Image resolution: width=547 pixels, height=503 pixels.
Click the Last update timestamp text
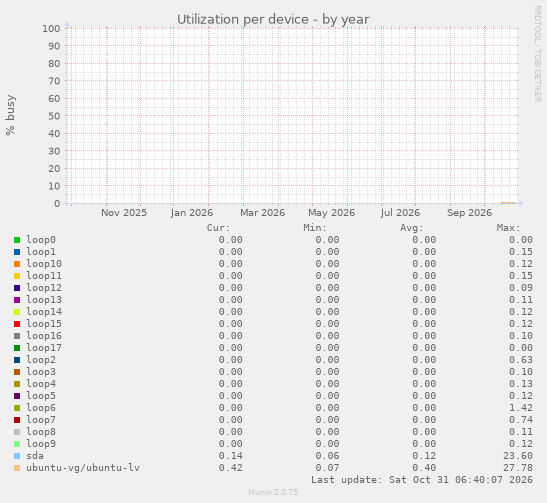(422, 480)
